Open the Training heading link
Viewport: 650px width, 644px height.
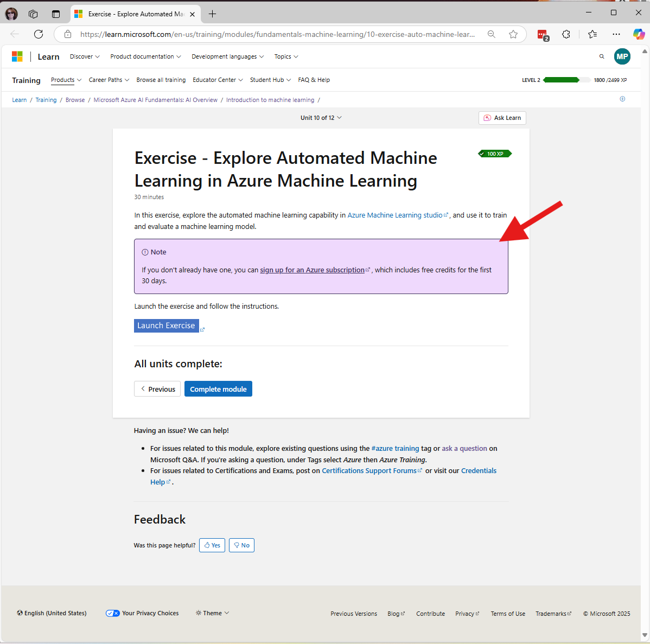pyautogui.click(x=26, y=80)
